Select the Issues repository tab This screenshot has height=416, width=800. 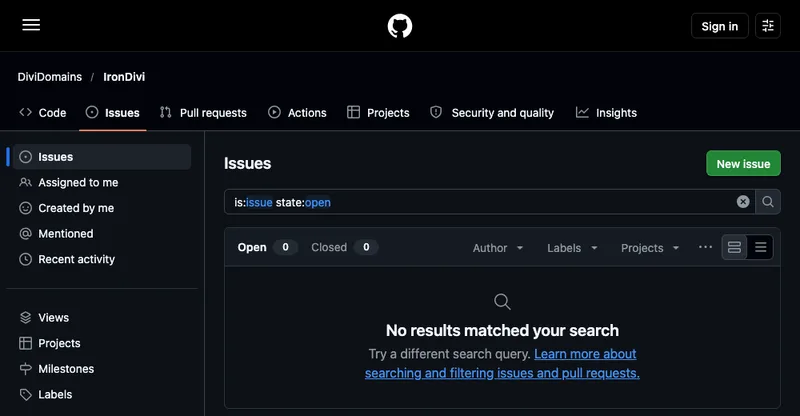pyautogui.click(x=113, y=113)
